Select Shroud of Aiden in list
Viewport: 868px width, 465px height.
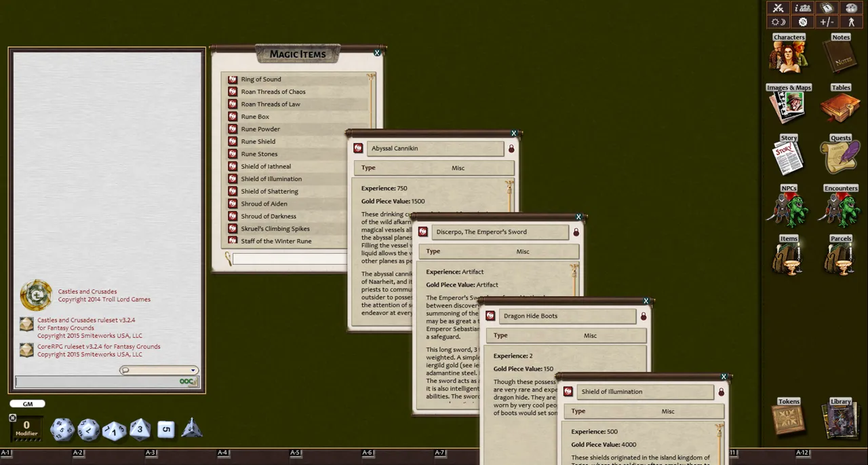coord(264,204)
